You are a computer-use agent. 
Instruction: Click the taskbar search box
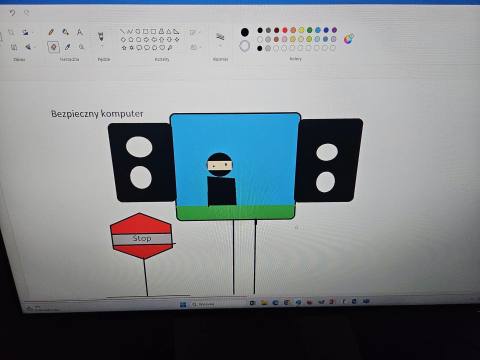[x=204, y=304]
